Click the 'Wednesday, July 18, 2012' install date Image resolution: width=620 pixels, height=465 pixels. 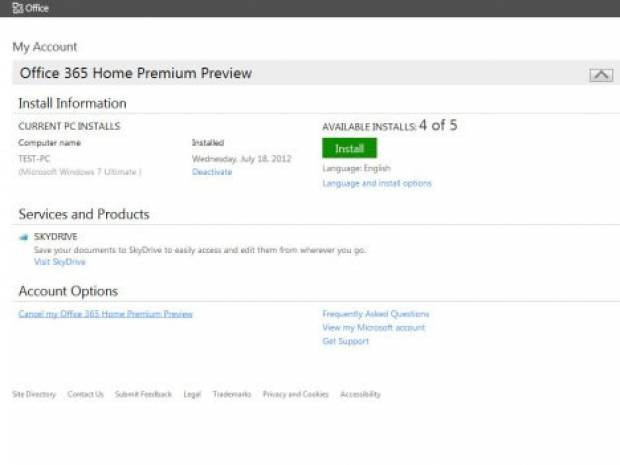242,159
